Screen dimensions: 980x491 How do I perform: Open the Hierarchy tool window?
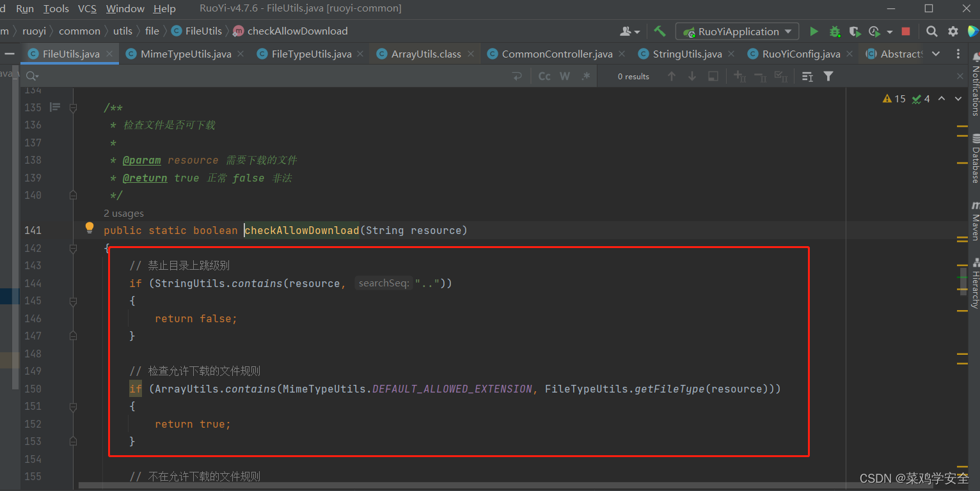[975, 283]
